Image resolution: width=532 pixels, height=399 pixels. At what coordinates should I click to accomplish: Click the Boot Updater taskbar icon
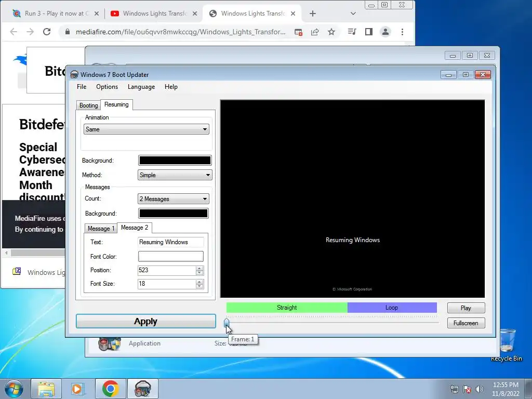[x=142, y=389]
